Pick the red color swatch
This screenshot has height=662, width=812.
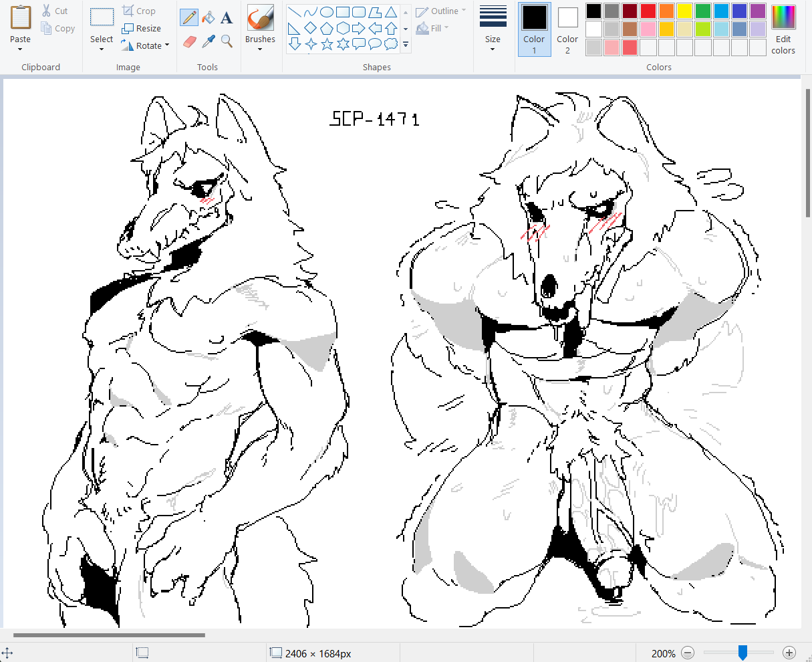click(x=648, y=11)
